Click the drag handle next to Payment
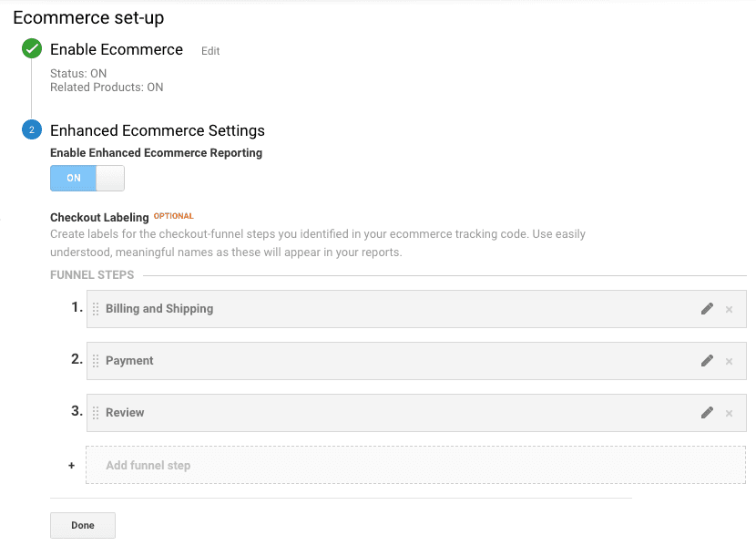 point(96,361)
